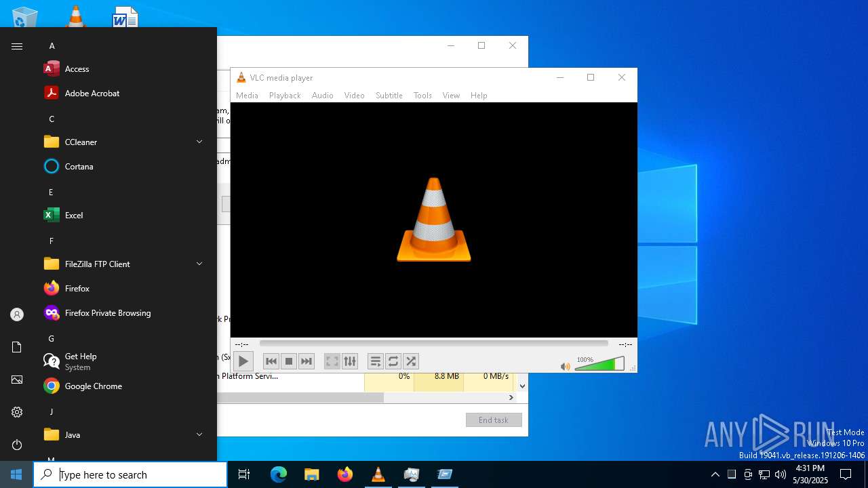Image resolution: width=868 pixels, height=488 pixels.
Task: Launch Google Chrome from Start menu
Action: pyautogui.click(x=125, y=386)
